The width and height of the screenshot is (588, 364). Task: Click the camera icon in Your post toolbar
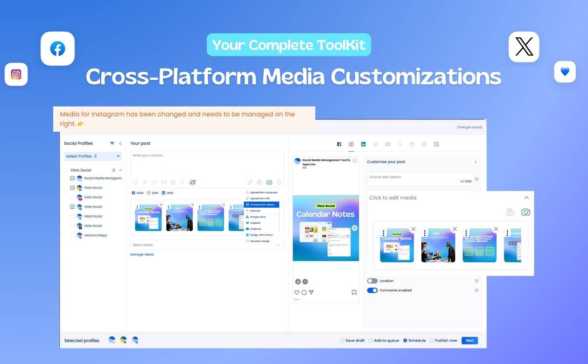(x=269, y=182)
